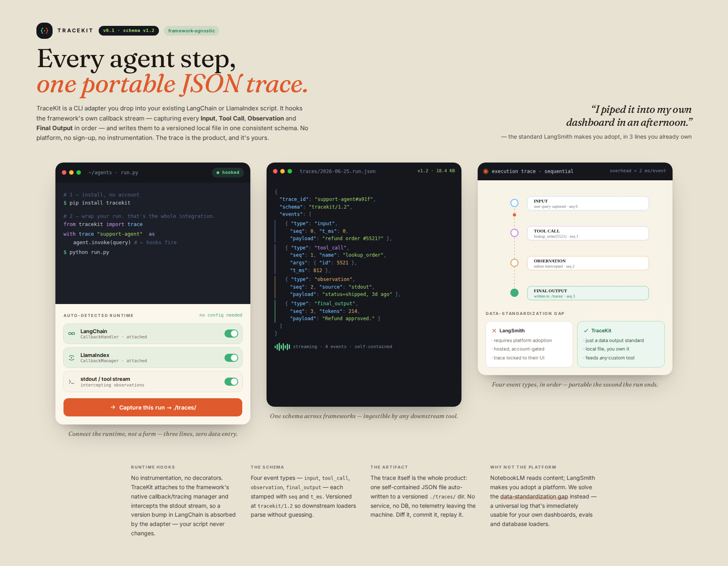Click AUTO-DETECTED RUNTIME label
This screenshot has height=566, width=728.
[98, 315]
